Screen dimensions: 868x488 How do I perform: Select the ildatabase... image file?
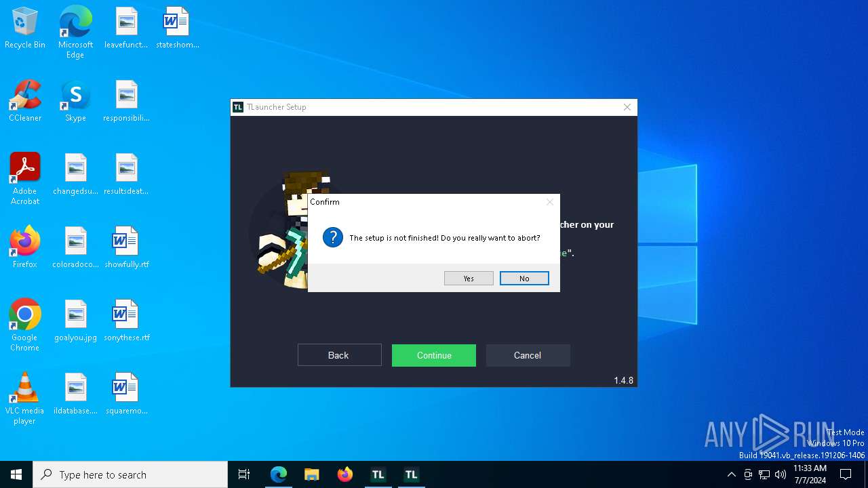(x=75, y=394)
